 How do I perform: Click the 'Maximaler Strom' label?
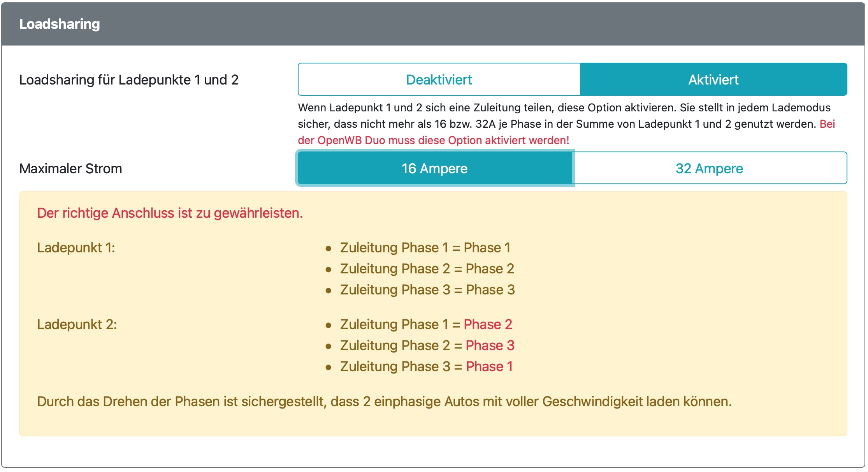70,169
